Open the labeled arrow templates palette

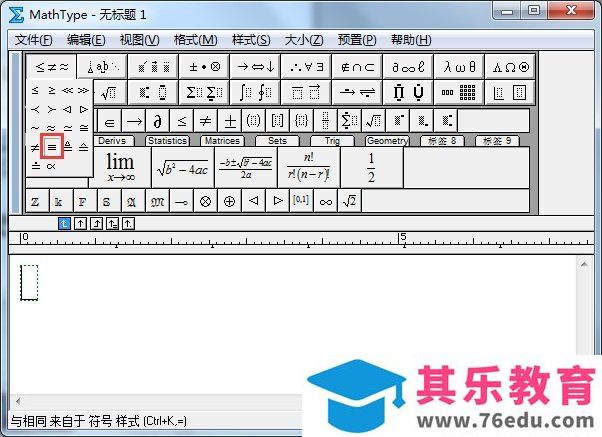point(357,93)
